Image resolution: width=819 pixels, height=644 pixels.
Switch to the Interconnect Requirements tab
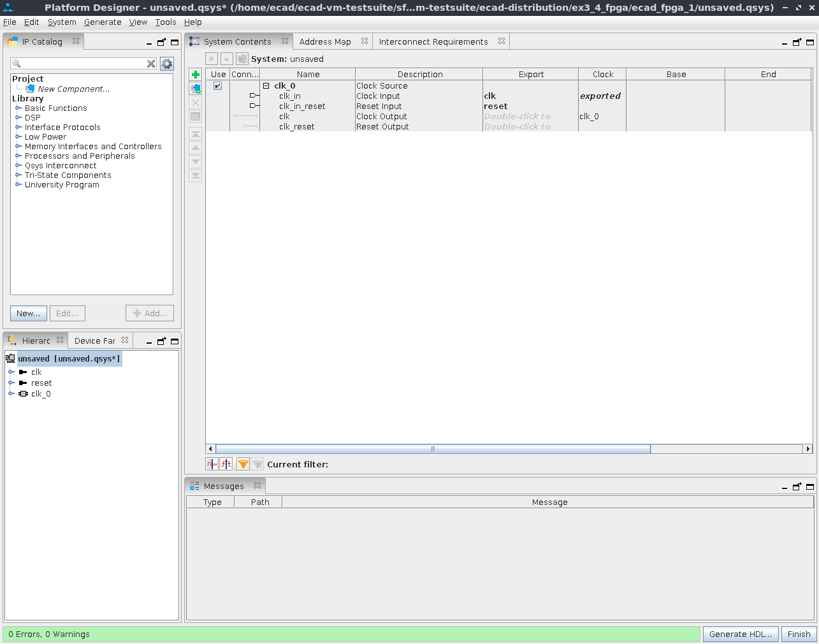coord(433,41)
